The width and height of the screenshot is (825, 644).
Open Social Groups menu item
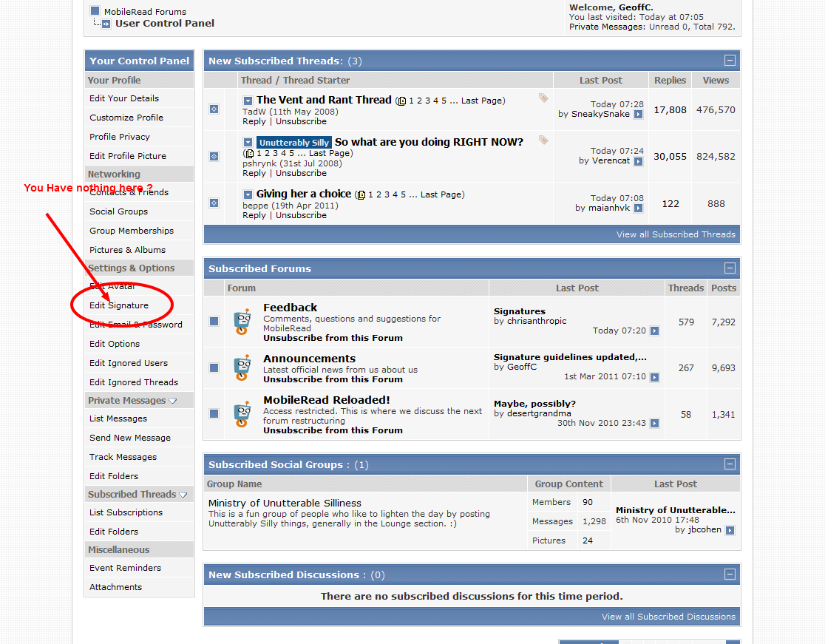[x=118, y=211]
